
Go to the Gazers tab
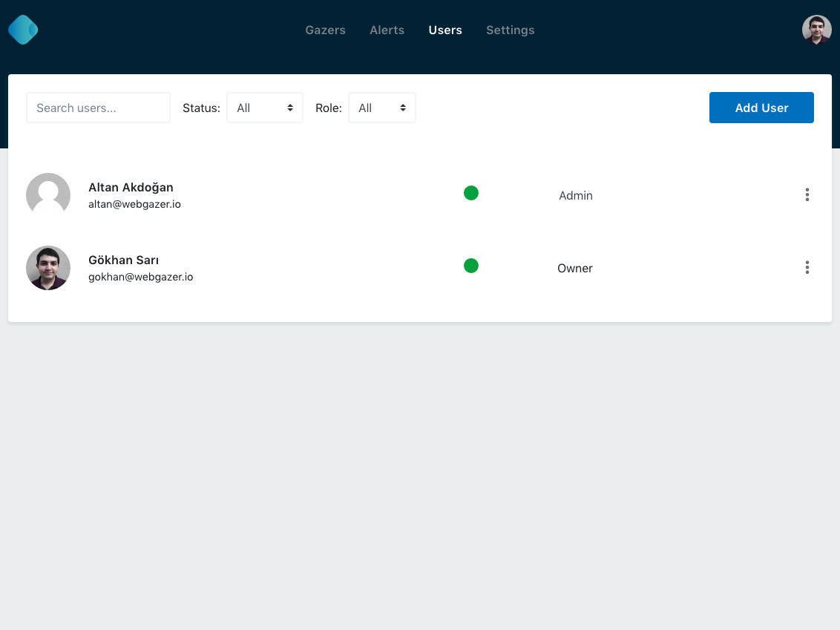click(x=325, y=30)
